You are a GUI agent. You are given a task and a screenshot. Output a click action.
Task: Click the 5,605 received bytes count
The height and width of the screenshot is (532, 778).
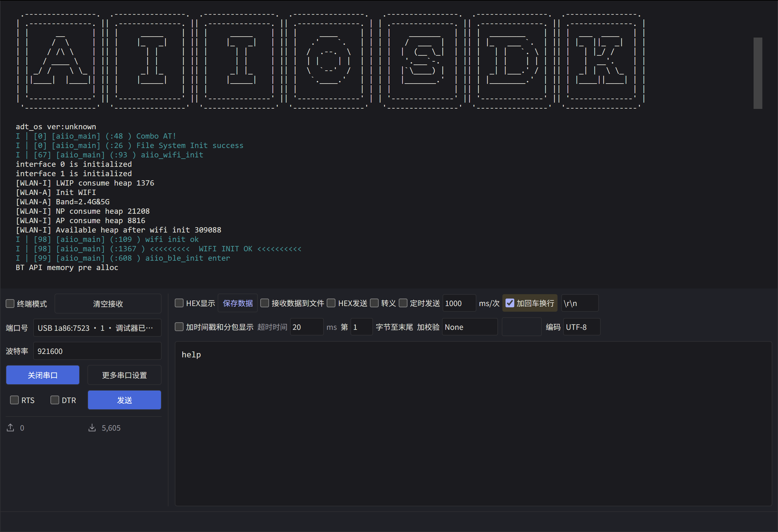(111, 428)
